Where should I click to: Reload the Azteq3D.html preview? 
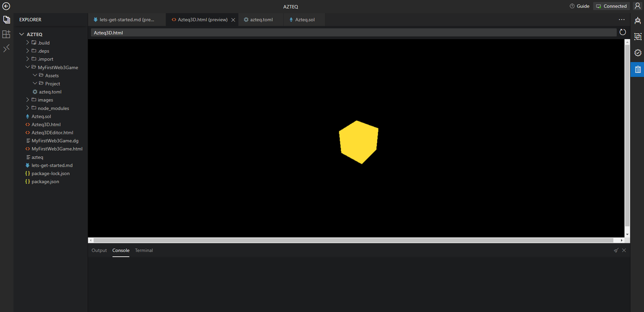click(623, 32)
